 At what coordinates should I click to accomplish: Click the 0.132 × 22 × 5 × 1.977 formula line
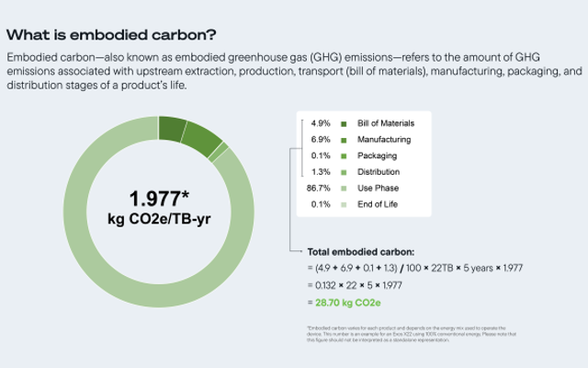(356, 285)
